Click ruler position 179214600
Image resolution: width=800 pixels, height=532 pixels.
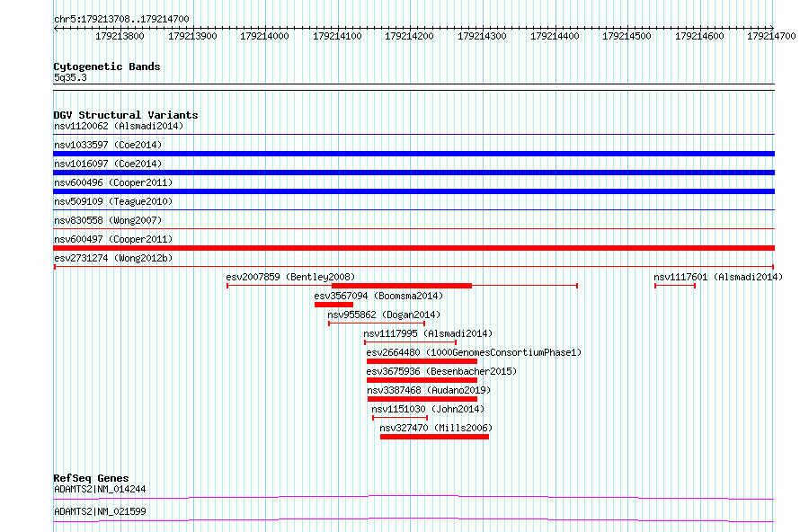[699, 36]
